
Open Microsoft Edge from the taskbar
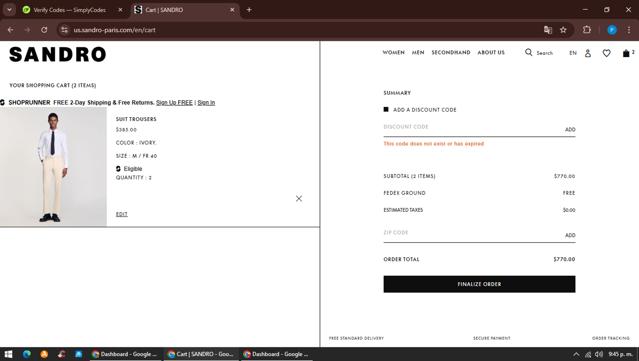click(x=26, y=354)
